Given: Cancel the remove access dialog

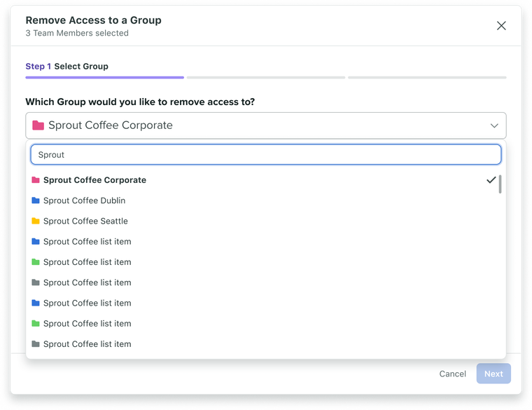Looking at the screenshot, I should coord(453,374).
